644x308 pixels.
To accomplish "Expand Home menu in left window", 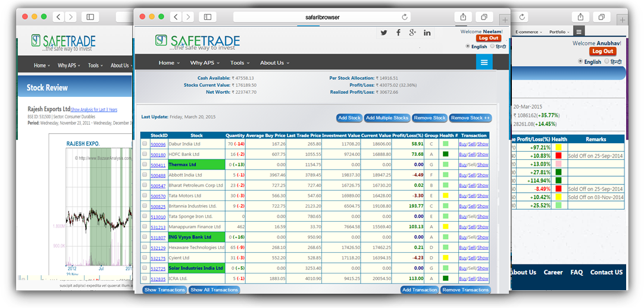I will pos(42,65).
